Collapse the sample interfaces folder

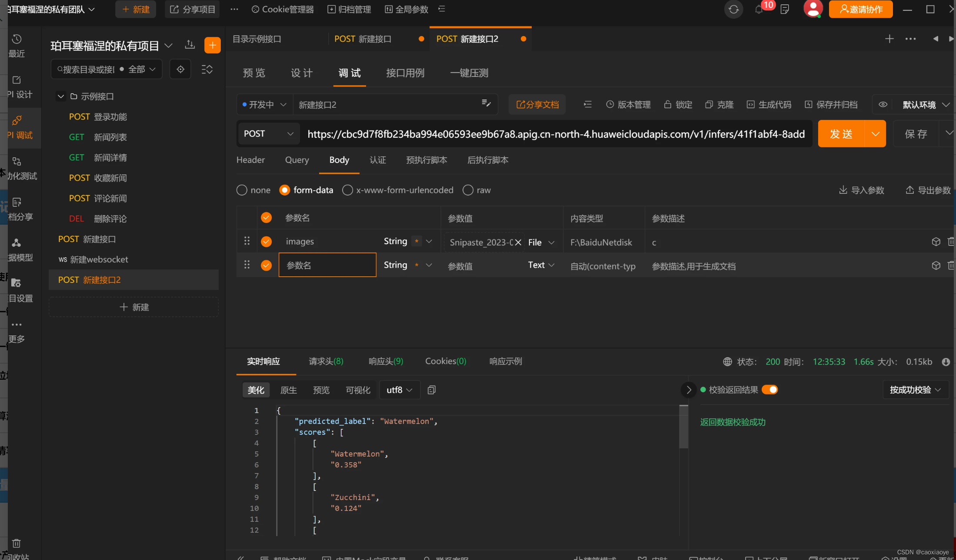(x=61, y=96)
